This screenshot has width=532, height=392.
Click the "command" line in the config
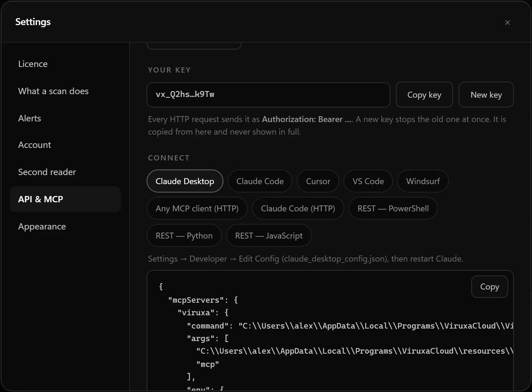click(x=350, y=326)
